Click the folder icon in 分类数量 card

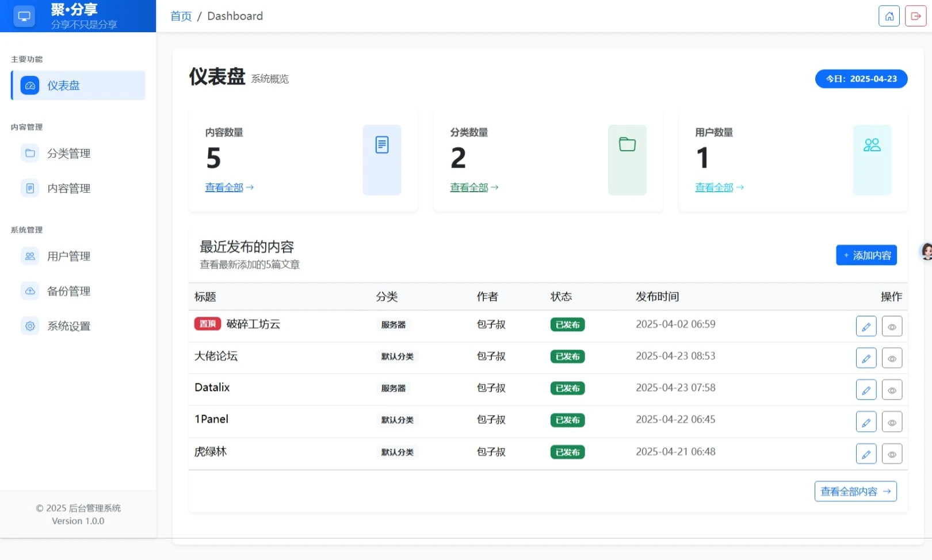(x=627, y=145)
